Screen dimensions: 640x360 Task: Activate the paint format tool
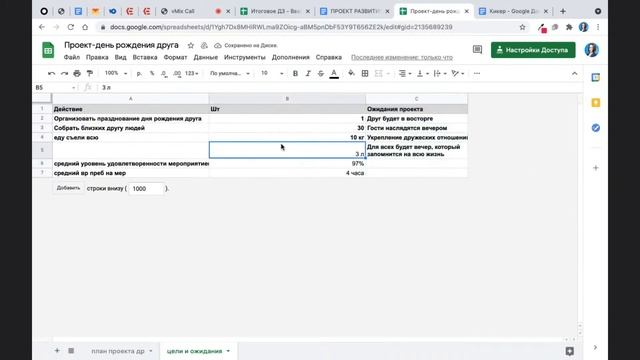click(x=89, y=73)
